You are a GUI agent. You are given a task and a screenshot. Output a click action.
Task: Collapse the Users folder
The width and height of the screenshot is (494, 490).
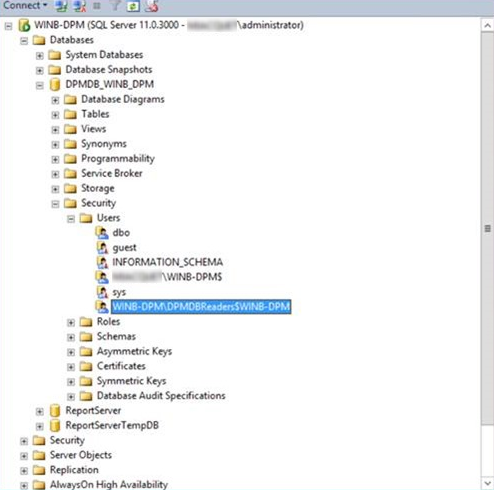pos(71,219)
